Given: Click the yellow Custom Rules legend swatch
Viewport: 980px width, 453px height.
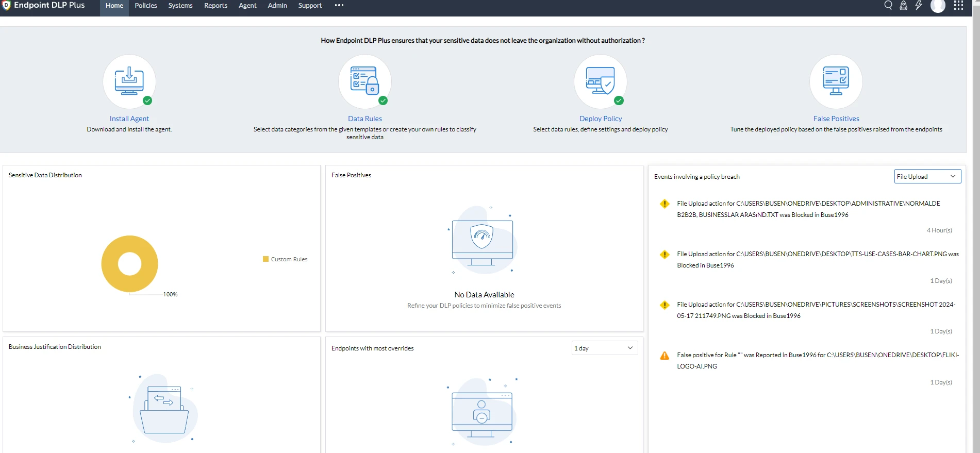Looking at the screenshot, I should tap(265, 259).
